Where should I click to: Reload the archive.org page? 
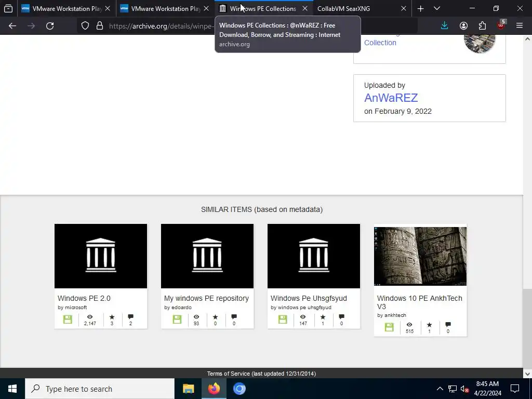tap(50, 26)
